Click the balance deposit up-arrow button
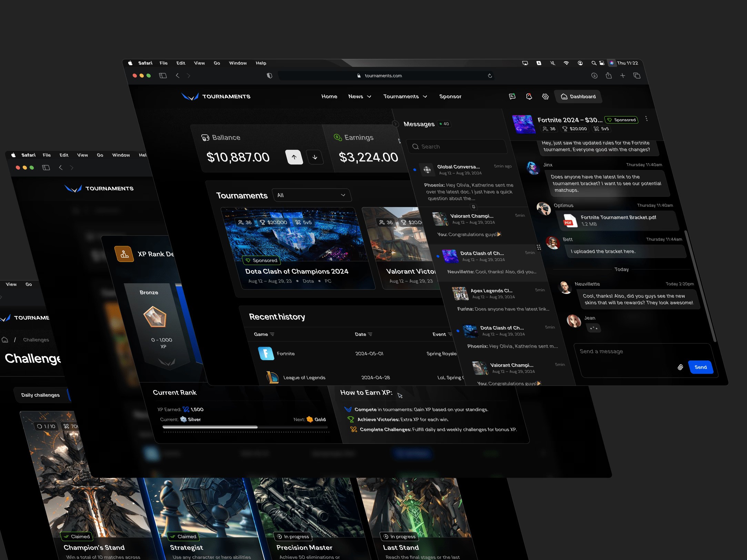This screenshot has height=560, width=747. click(x=294, y=157)
